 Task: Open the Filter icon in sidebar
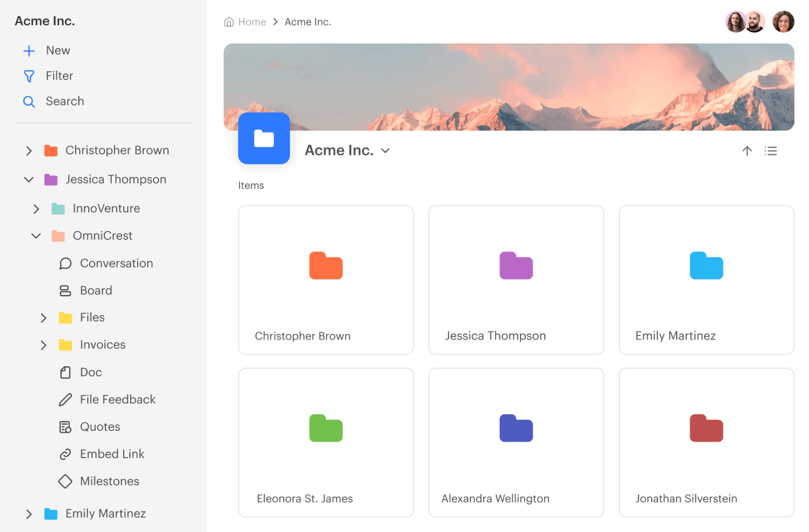click(29, 76)
